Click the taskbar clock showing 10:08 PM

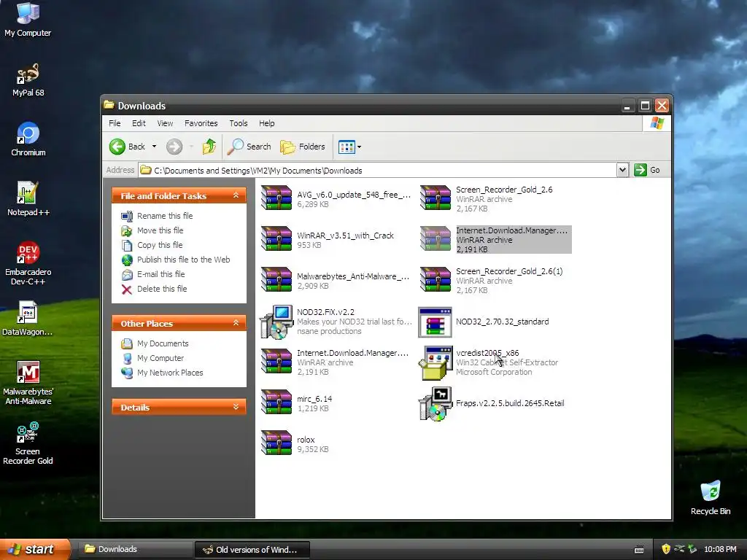pos(720,549)
